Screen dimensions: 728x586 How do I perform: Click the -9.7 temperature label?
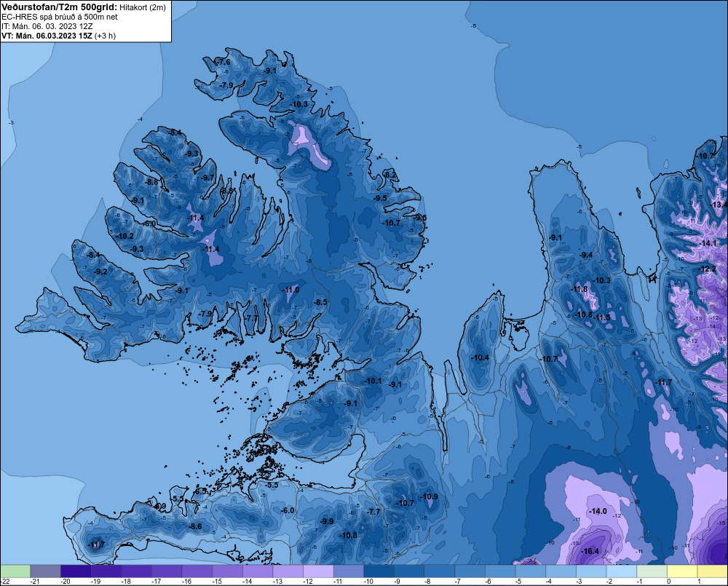coord(207,178)
